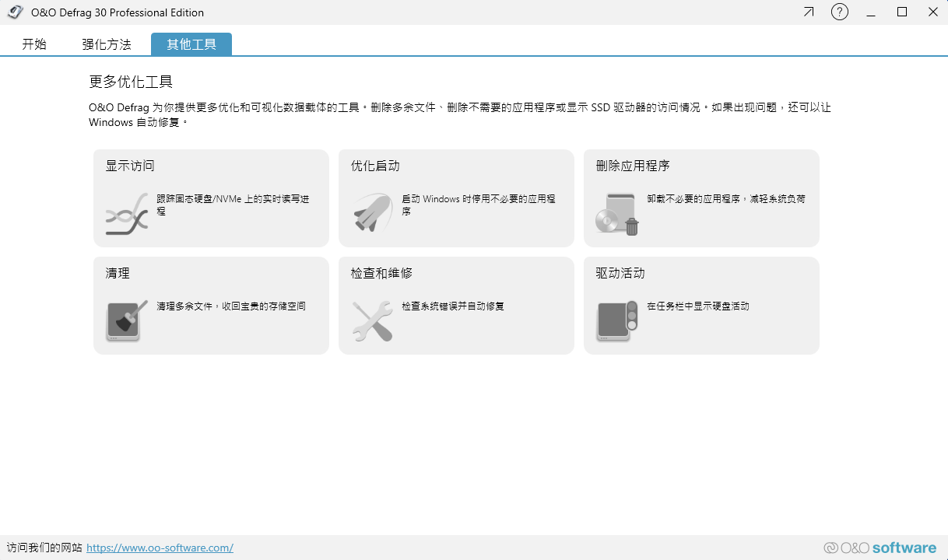The image size is (948, 560).
Task: Click the O&O software logo in status bar
Action: tap(880, 548)
